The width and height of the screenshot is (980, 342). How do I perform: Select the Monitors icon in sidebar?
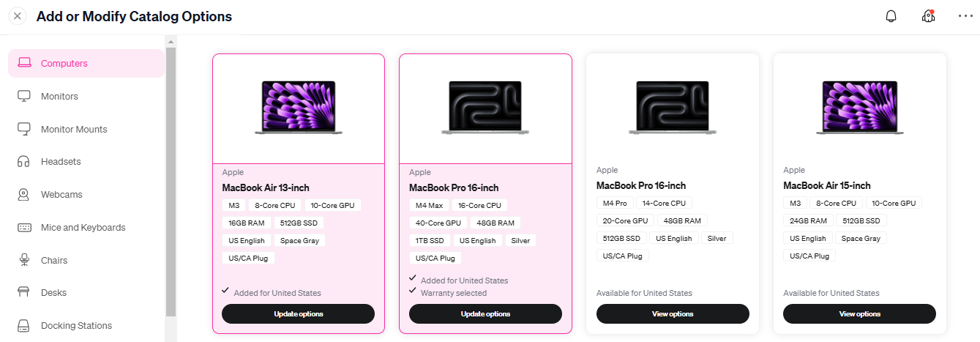tap(24, 96)
